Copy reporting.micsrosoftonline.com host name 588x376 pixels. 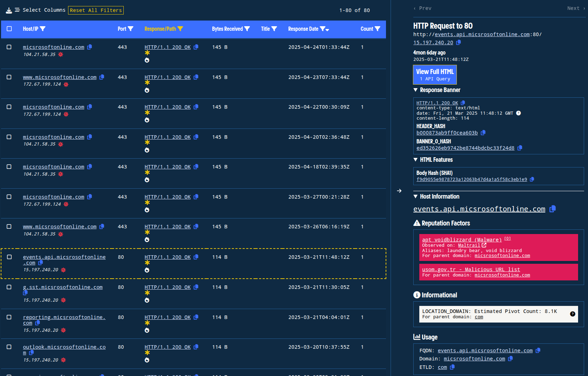(38, 323)
